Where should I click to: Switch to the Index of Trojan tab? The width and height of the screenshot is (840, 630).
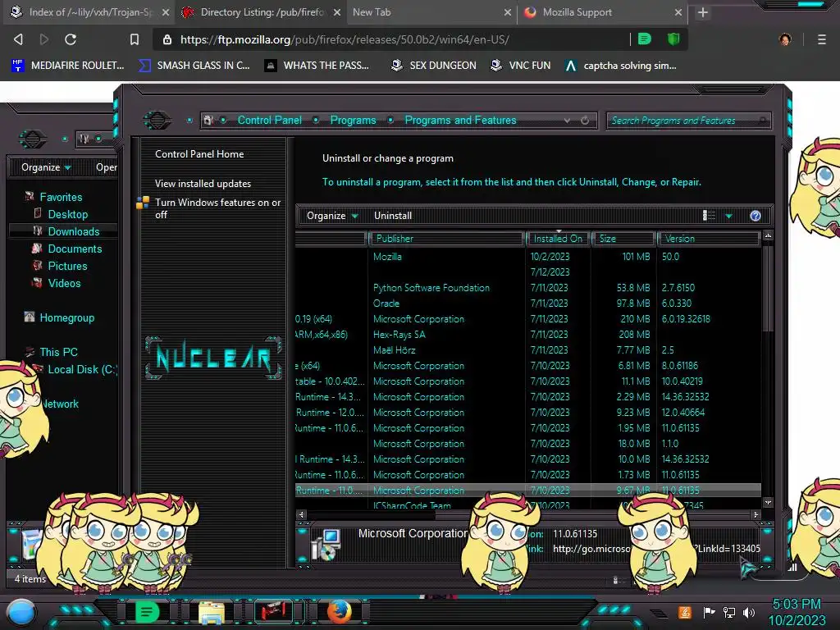(x=89, y=12)
